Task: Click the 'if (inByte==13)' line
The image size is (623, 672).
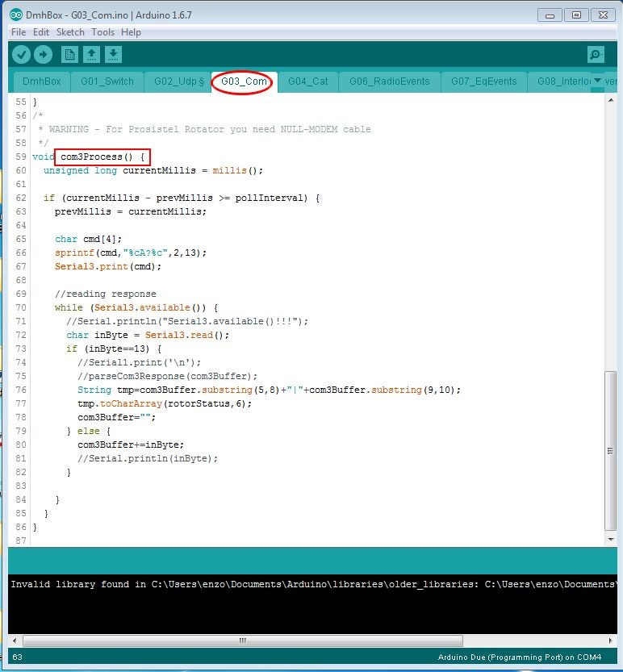Action: pyautogui.click(x=114, y=349)
